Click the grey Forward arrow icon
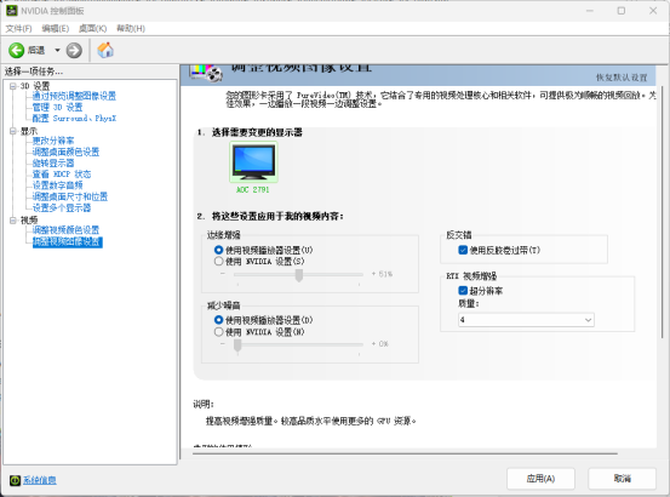Screen dimensions: 670x497 coord(74,50)
